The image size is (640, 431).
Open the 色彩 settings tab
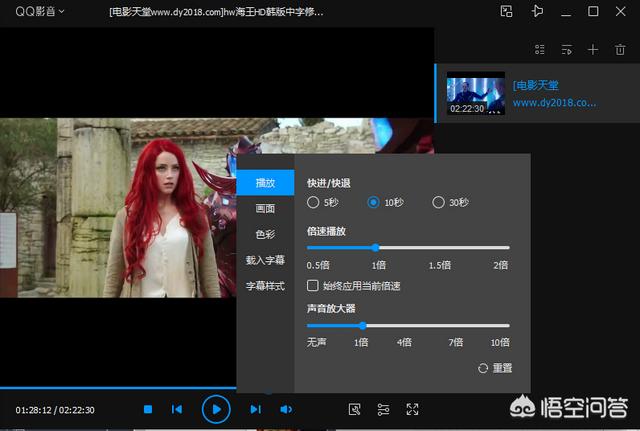[265, 234]
